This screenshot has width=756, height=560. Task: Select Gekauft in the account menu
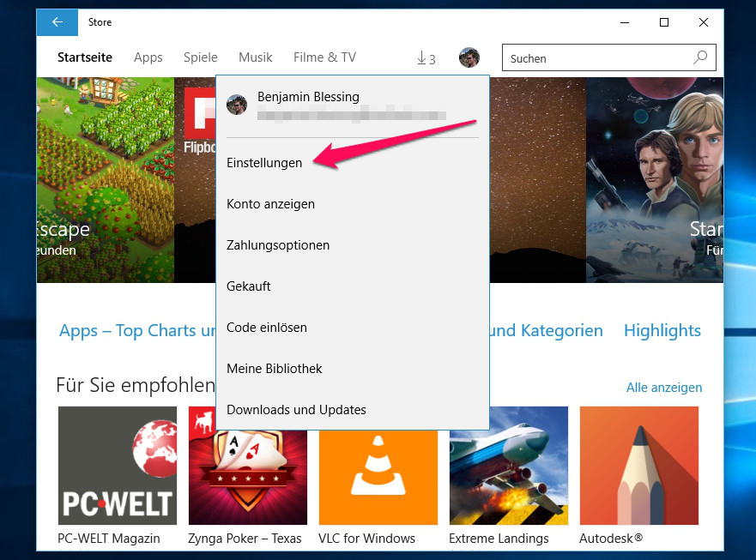tap(248, 286)
